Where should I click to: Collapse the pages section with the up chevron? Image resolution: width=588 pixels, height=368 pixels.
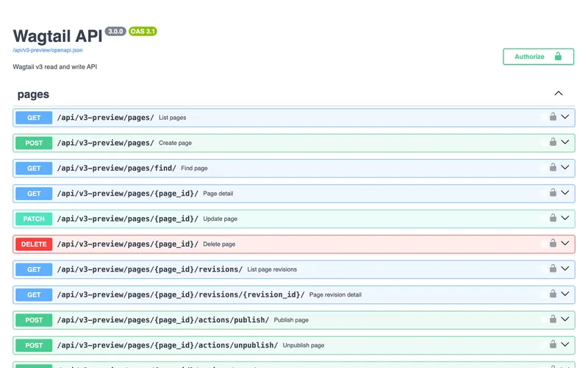click(x=559, y=93)
